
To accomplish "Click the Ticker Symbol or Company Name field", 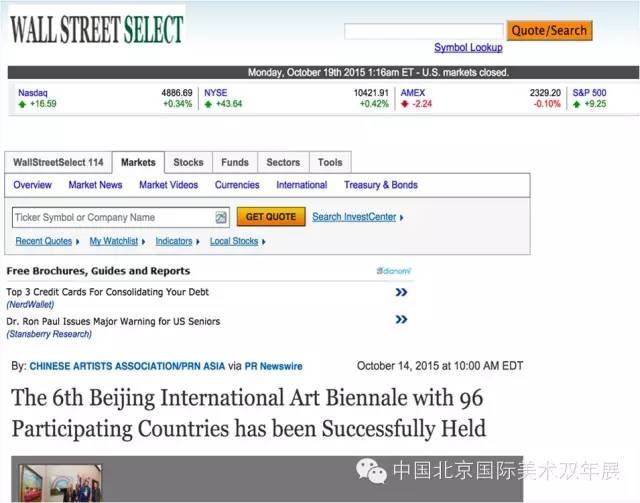I will [x=112, y=217].
